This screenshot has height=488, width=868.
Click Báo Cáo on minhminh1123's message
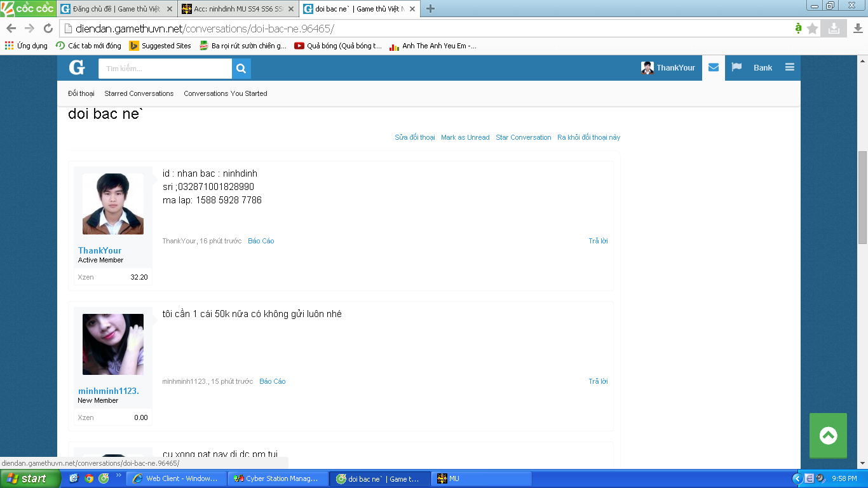pos(273,381)
